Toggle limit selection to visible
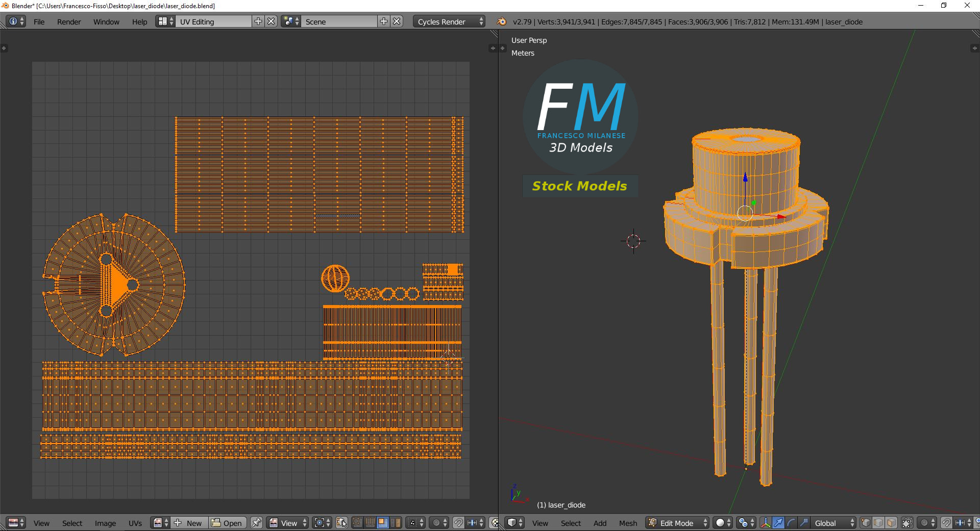This screenshot has width=980, height=531. pos(907,523)
